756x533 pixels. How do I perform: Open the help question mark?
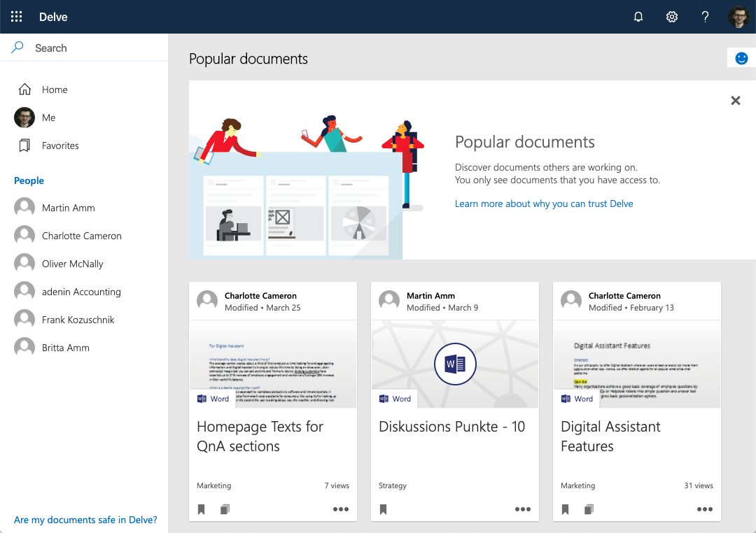[705, 17]
